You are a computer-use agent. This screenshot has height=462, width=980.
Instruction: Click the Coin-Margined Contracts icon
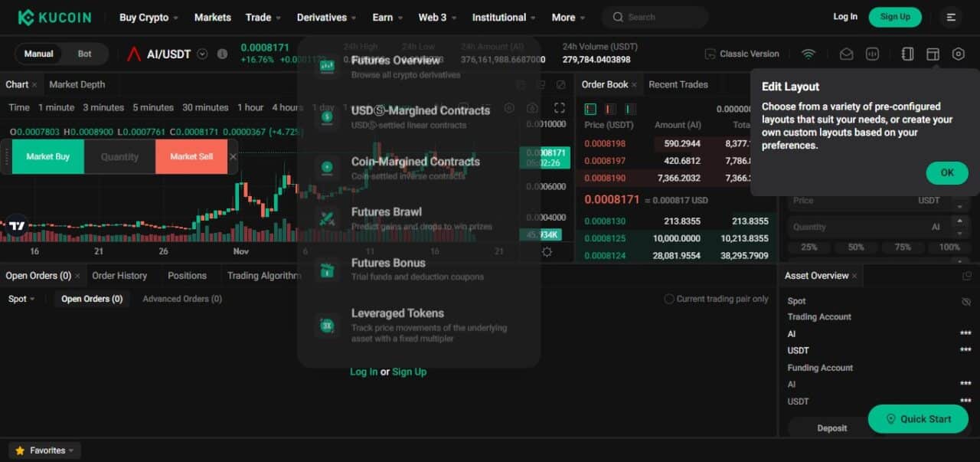pos(327,167)
